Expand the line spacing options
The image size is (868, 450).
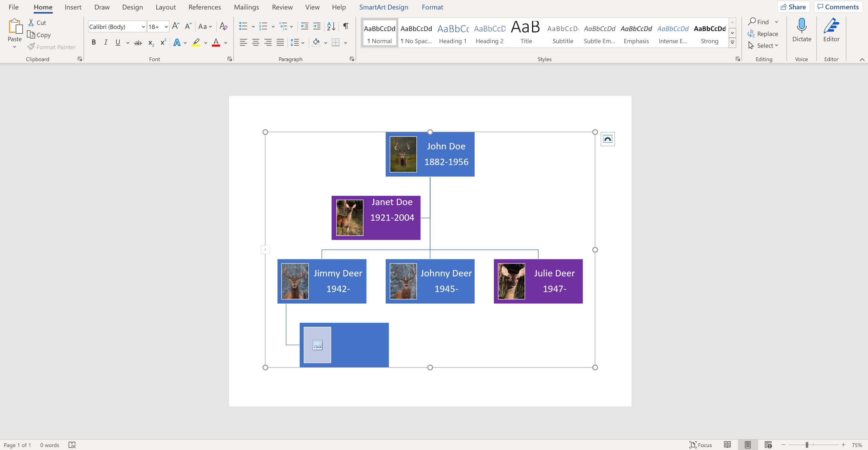click(302, 42)
